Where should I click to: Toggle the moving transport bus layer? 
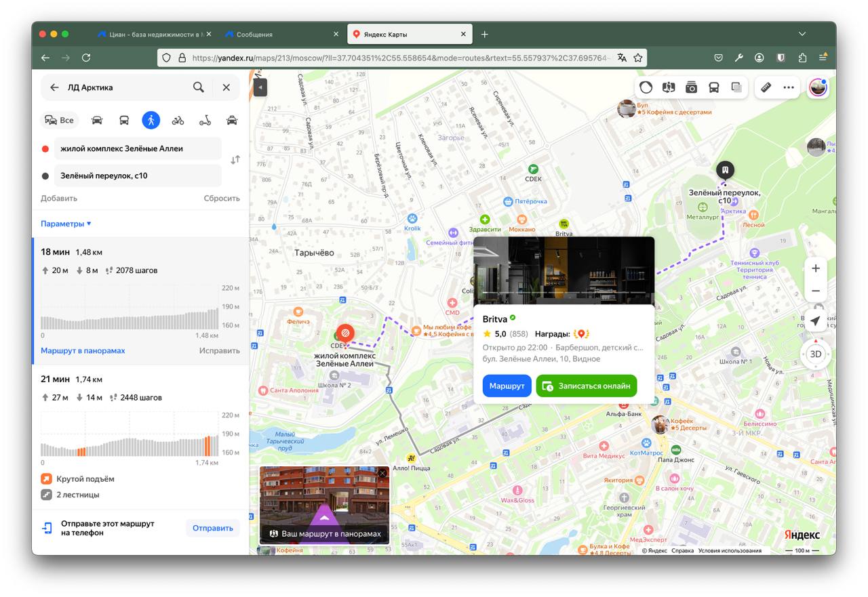pos(714,87)
